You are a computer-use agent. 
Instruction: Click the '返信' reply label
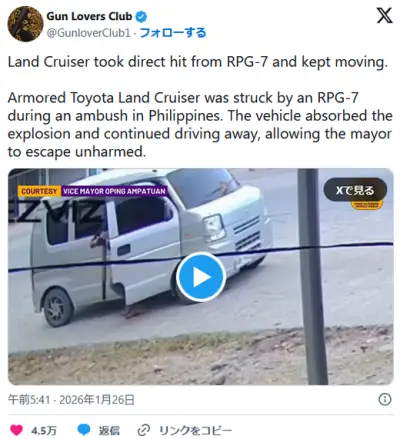[x=109, y=430]
